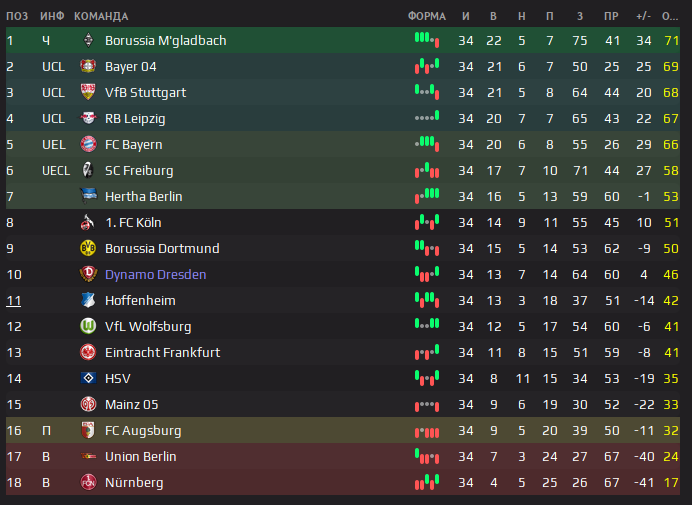Click the VfB Stuttgart crest icon
Screen dimensions: 692x505
(x=88, y=92)
